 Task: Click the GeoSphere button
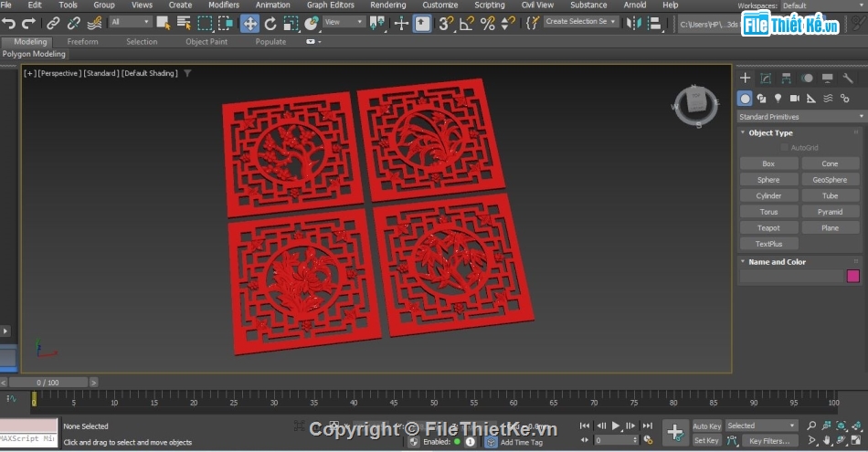coord(830,180)
